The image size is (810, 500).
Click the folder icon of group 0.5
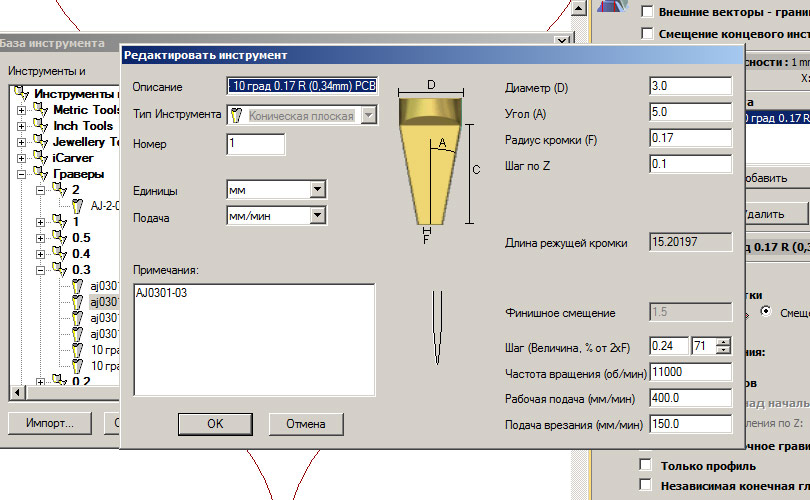59,238
